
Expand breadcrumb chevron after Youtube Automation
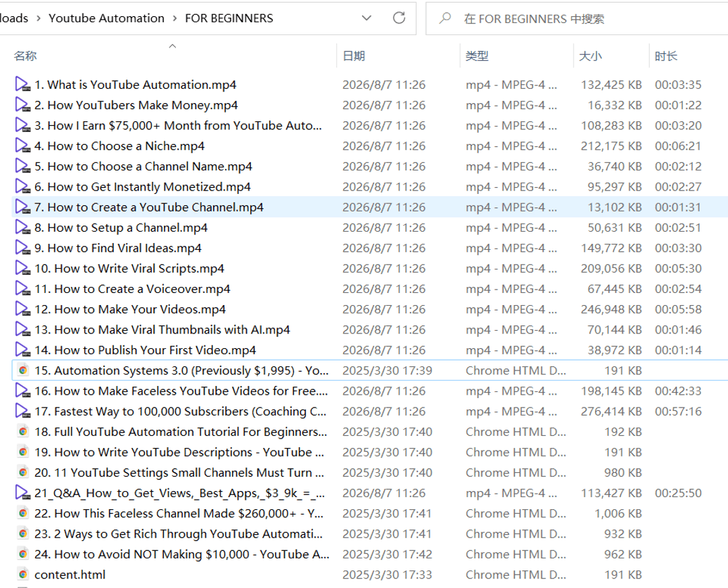(x=175, y=18)
